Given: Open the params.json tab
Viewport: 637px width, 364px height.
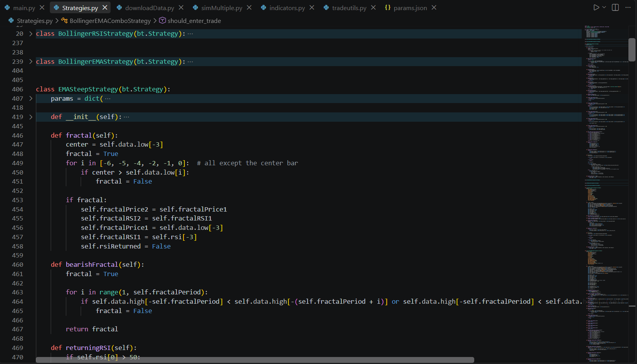Looking at the screenshot, I should (410, 8).
